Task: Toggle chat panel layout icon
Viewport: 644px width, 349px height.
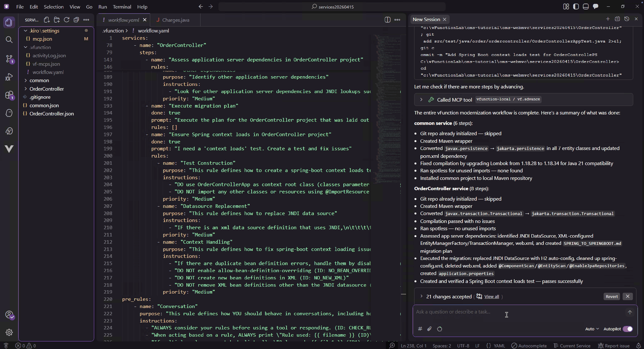Action: point(596,7)
